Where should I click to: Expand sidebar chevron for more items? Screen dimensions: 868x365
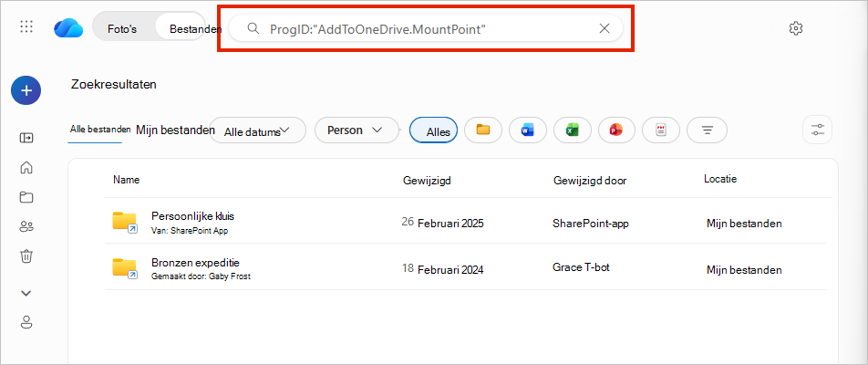click(26, 293)
